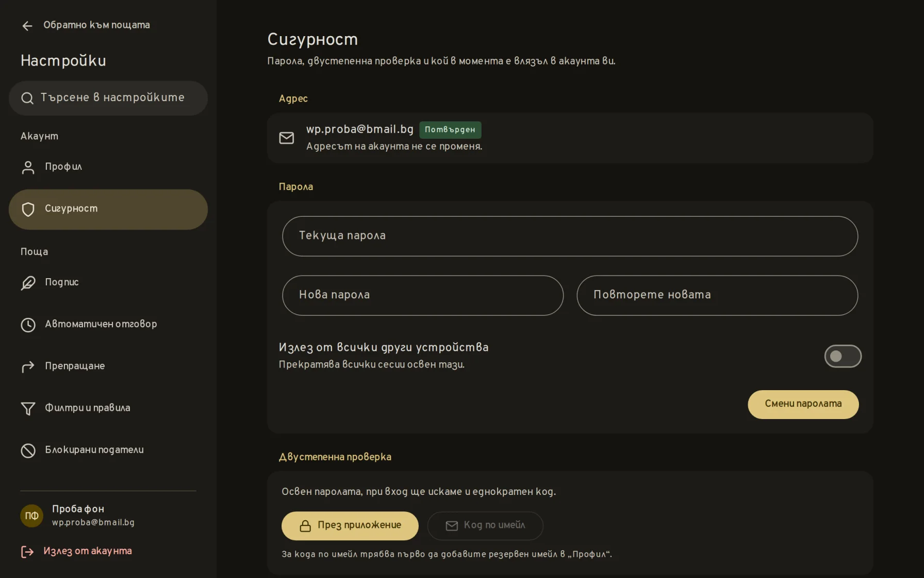Click the forward arrow icon for Препращане
The width and height of the screenshot is (924, 578).
click(x=28, y=366)
